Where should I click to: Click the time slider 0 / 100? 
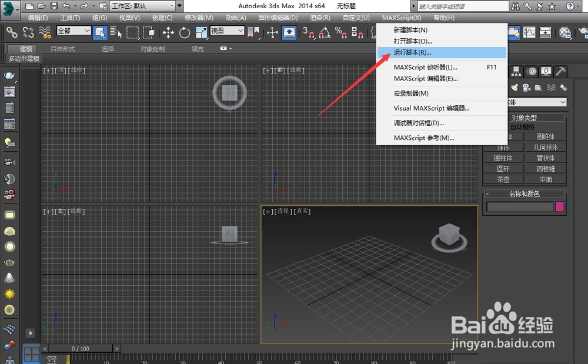pos(80,349)
